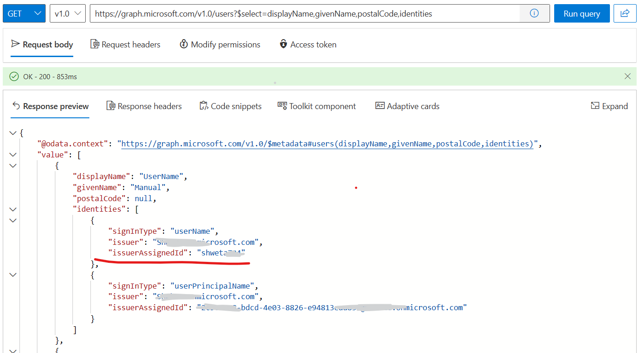Dismiss the OK 200 status banner

coord(627,76)
